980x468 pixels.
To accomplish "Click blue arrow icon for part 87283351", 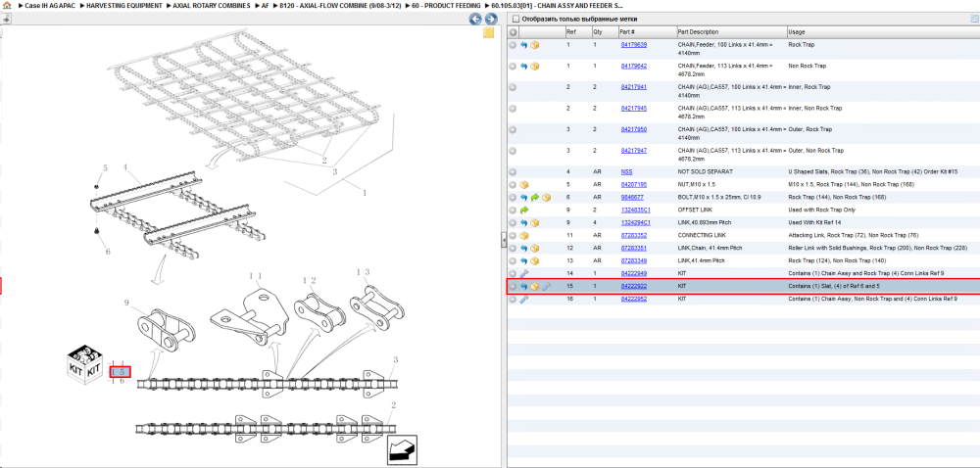I will tap(524, 249).
